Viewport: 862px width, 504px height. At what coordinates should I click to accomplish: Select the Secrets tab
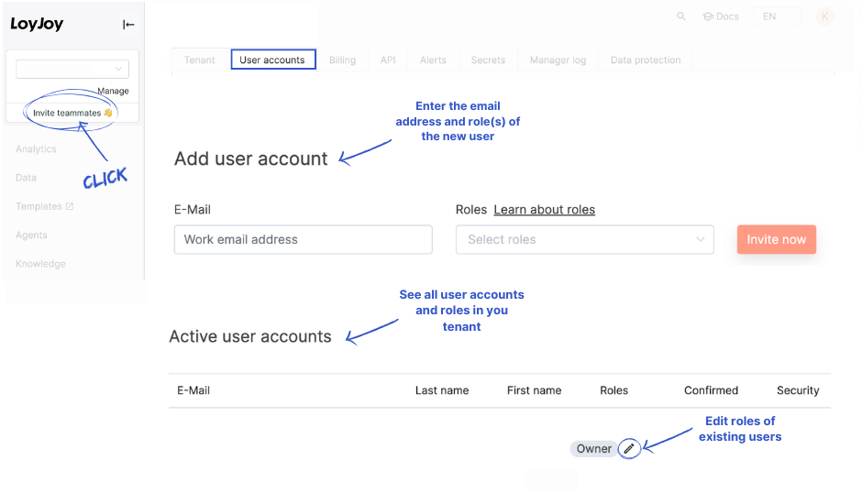tap(488, 60)
